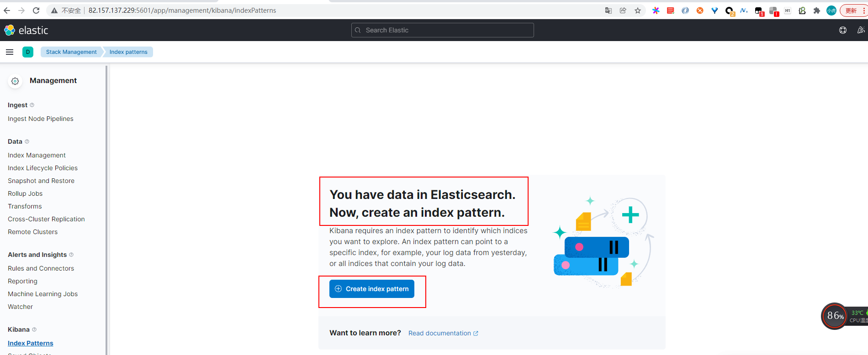Click the Elastic logo in the header

tap(26, 30)
